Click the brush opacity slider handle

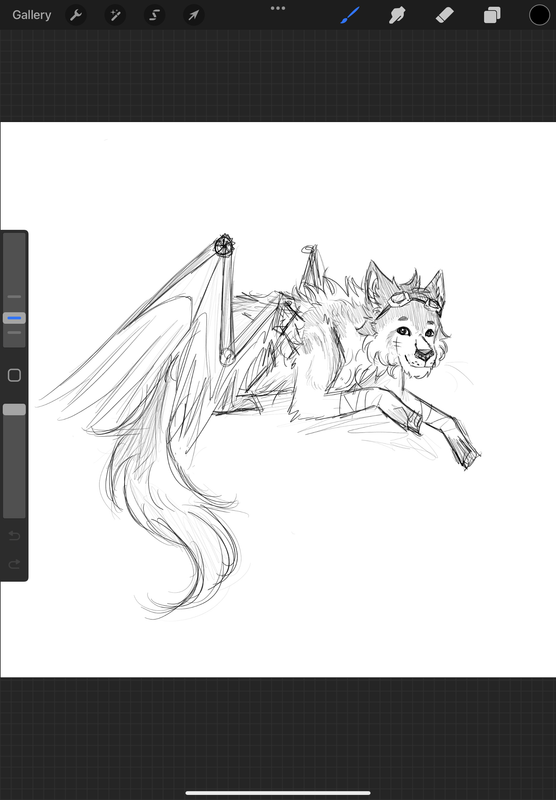pyautogui.click(x=14, y=410)
